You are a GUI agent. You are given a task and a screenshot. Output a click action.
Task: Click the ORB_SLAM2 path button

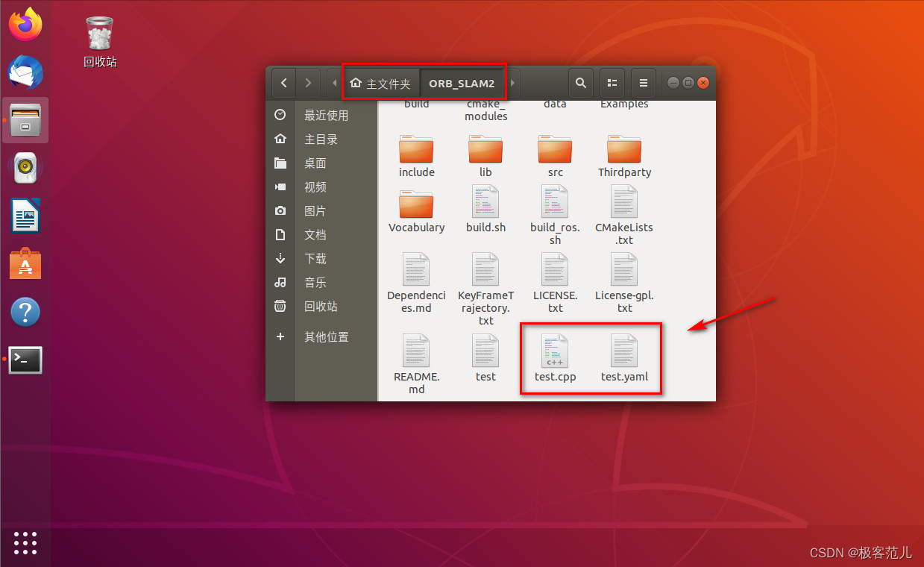(x=462, y=84)
